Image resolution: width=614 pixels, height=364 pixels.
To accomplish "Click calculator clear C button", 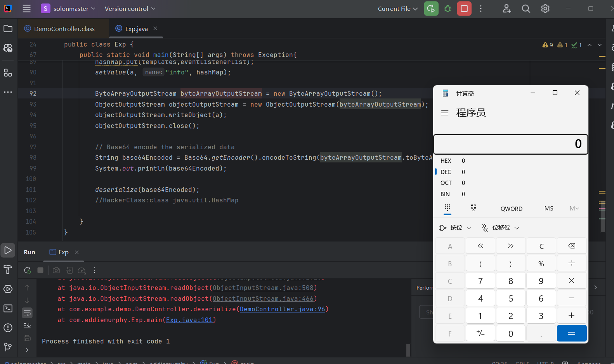I will tap(541, 246).
